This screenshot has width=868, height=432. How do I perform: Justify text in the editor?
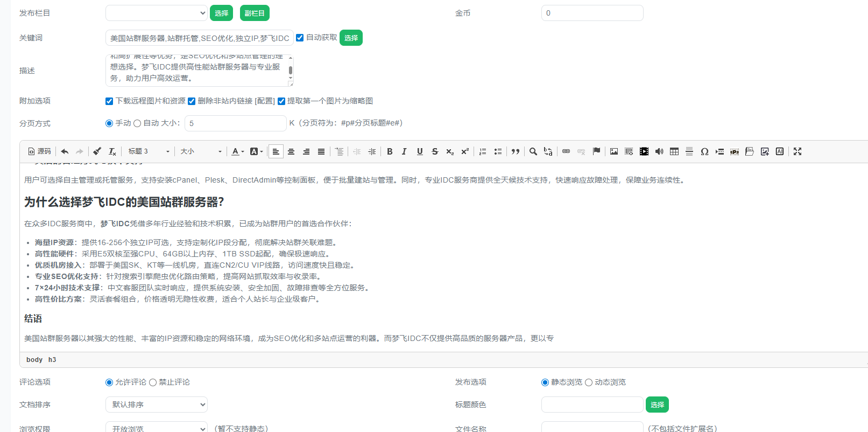[x=321, y=151]
